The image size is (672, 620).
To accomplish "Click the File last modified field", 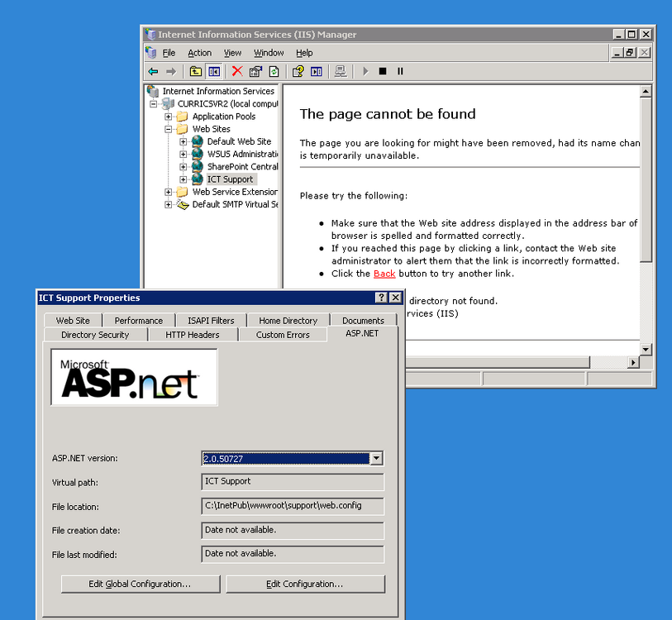I will (293, 554).
